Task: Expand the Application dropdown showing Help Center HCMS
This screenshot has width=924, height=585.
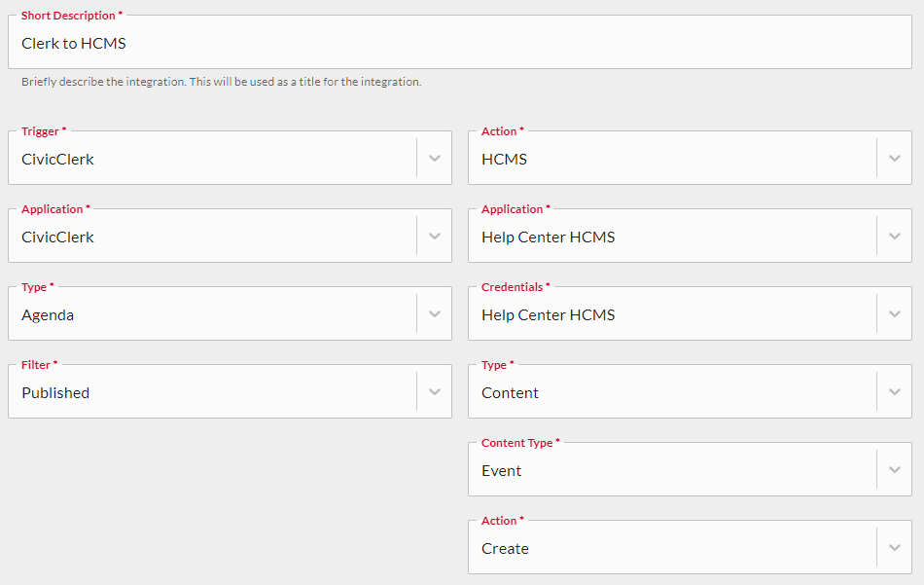Action: [x=690, y=236]
